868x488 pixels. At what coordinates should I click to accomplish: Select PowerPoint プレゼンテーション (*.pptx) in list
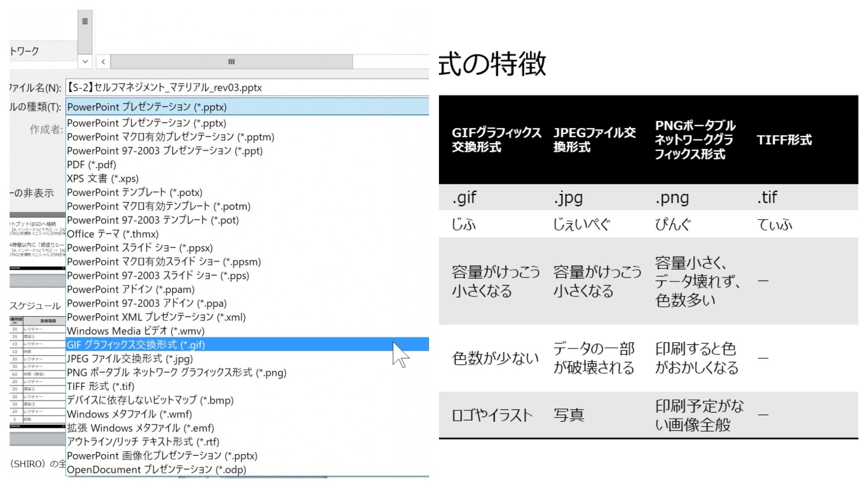(247, 123)
